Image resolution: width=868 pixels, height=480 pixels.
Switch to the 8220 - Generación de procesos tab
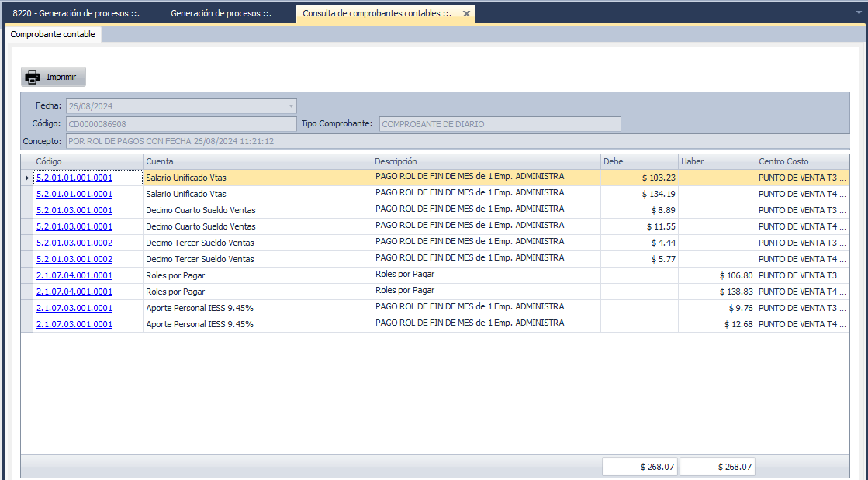pos(76,14)
